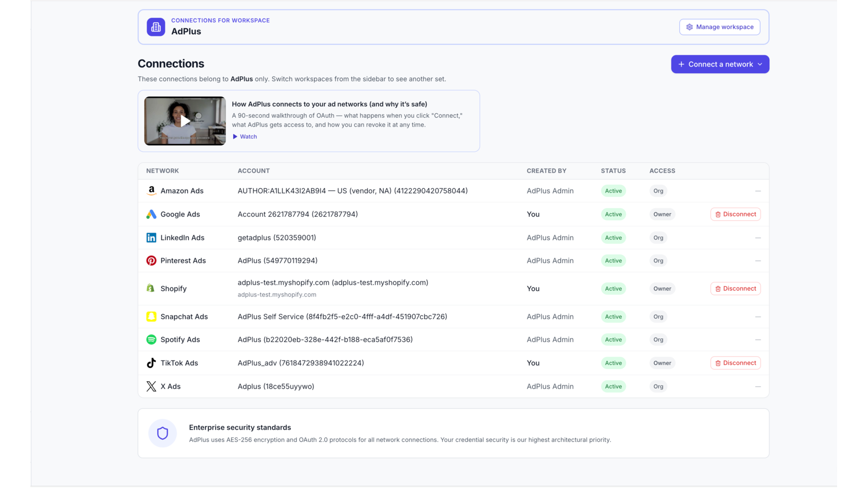Click the Spotify account b22020eb-328e text
Image resolution: width=868 pixels, height=488 pixels.
325,339
